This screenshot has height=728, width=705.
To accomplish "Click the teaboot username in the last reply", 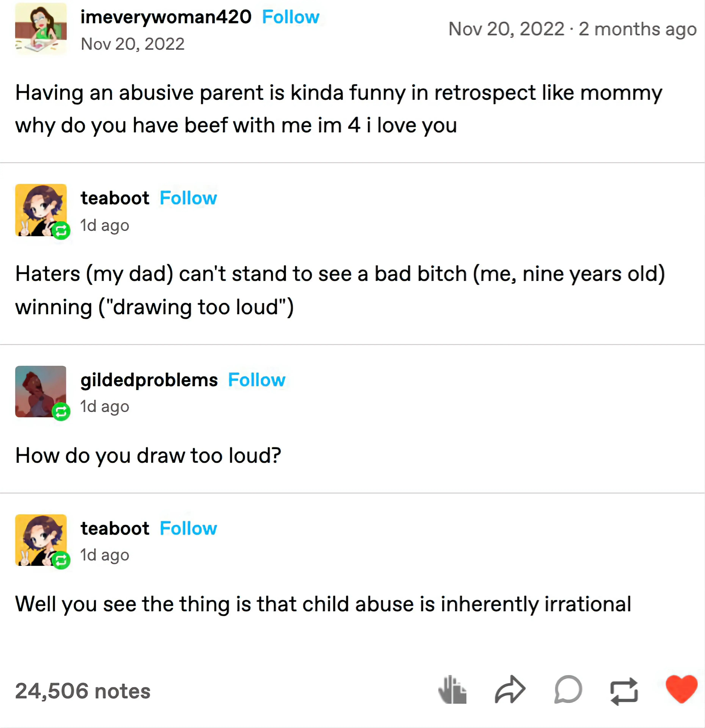I will coord(115,529).
